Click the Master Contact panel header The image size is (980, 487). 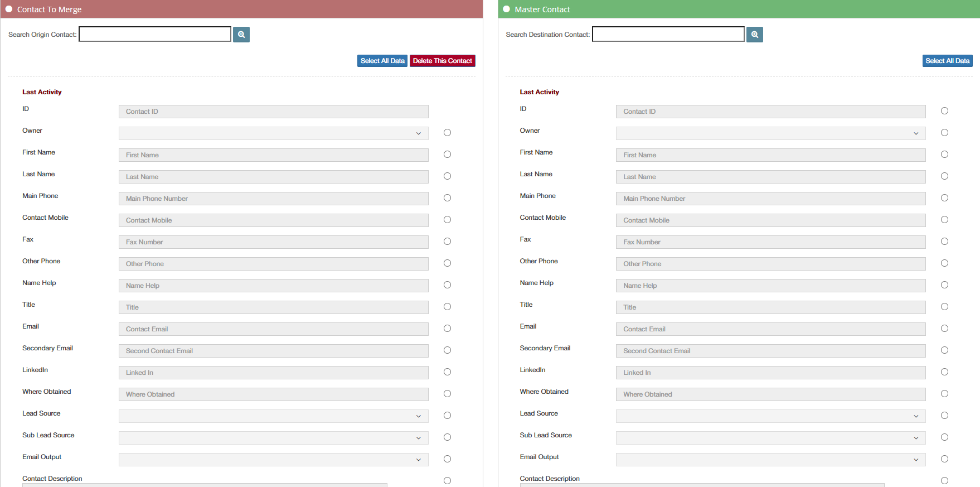pos(739,9)
